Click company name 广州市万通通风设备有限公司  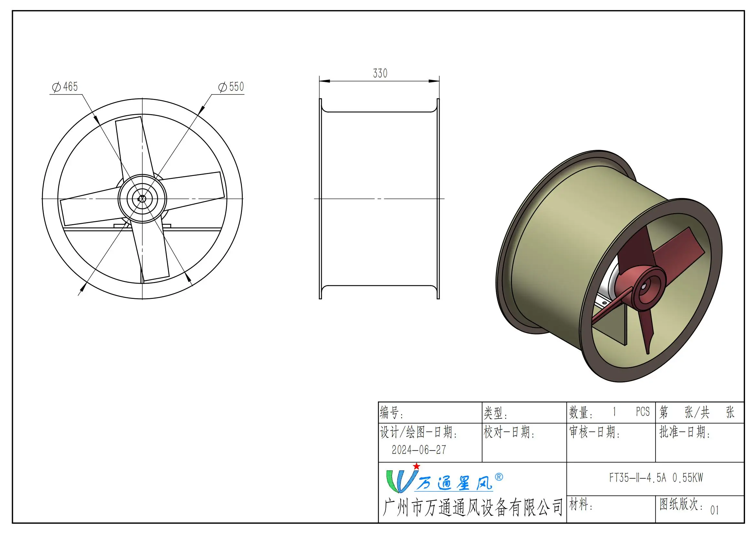[x=473, y=508]
